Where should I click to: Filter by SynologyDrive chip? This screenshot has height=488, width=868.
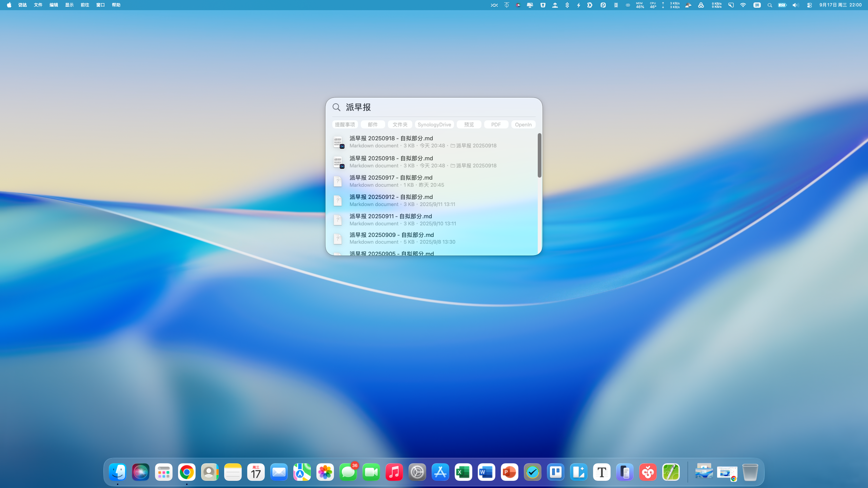click(434, 124)
